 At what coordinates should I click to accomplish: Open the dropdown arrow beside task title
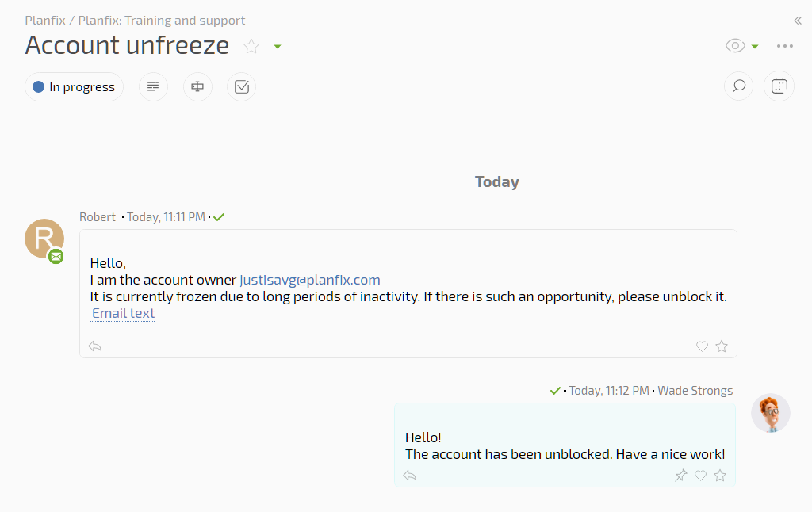pos(278,47)
